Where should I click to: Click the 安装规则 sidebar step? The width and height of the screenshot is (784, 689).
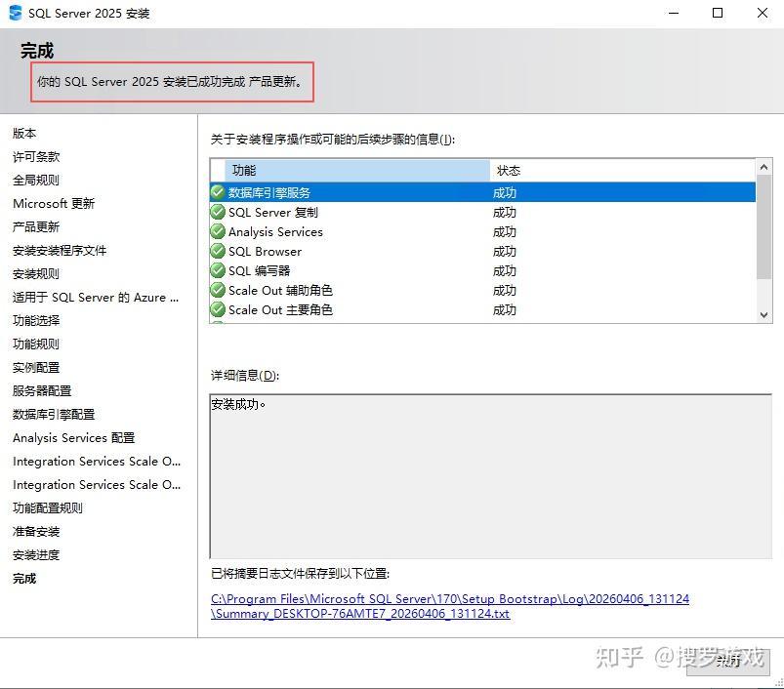point(36,274)
